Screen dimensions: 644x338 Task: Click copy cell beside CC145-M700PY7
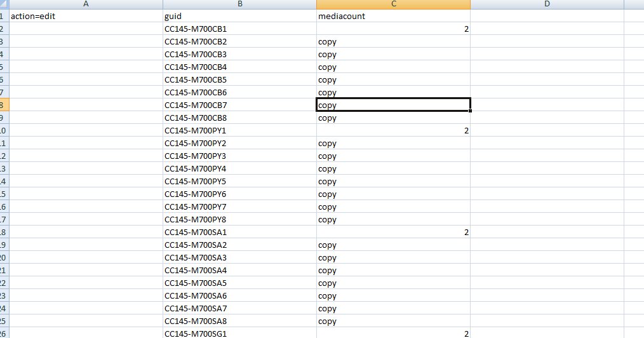[394, 207]
